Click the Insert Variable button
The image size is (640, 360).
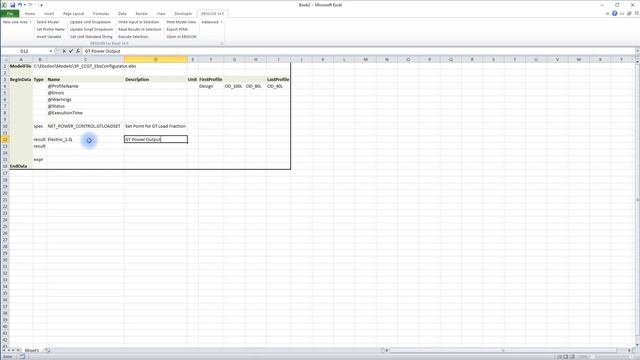click(x=49, y=37)
